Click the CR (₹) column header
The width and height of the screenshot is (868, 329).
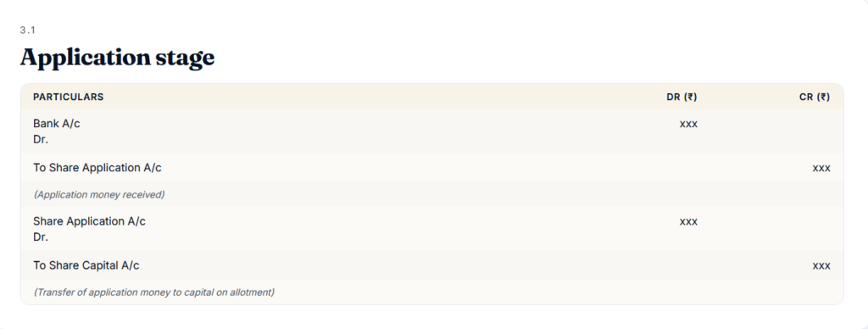click(x=815, y=97)
